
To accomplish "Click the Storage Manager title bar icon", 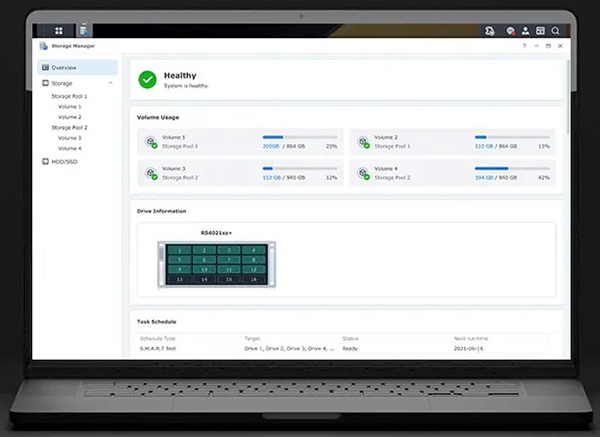I will [43, 46].
